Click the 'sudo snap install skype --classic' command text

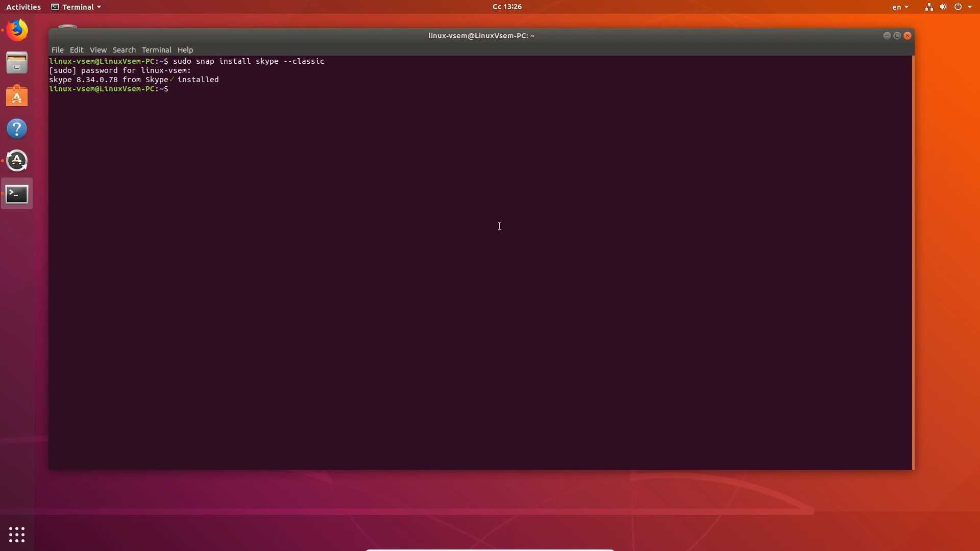click(x=249, y=61)
